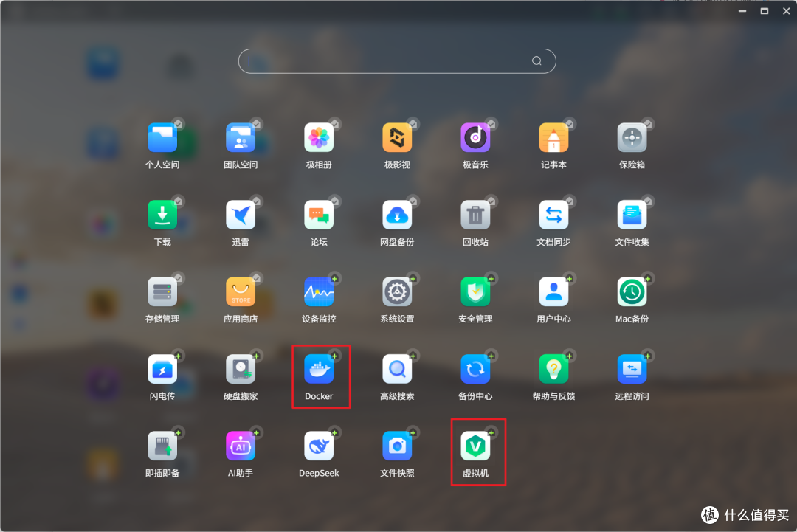Open the 团队空间 app
The image size is (797, 532).
[241, 138]
